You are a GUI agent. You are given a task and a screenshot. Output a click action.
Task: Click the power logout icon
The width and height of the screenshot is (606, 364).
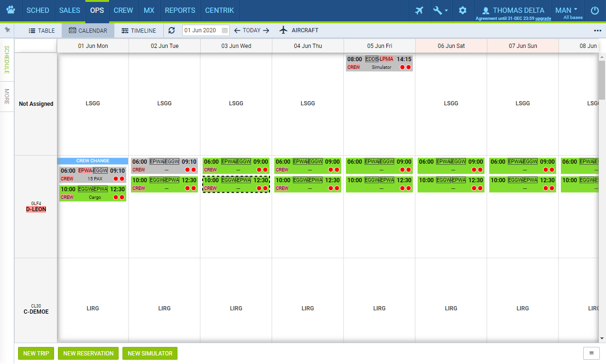tap(595, 10)
